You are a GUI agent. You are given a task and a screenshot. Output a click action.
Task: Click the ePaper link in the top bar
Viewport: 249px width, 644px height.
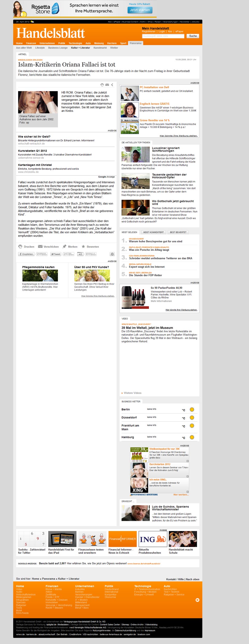tap(117, 22)
